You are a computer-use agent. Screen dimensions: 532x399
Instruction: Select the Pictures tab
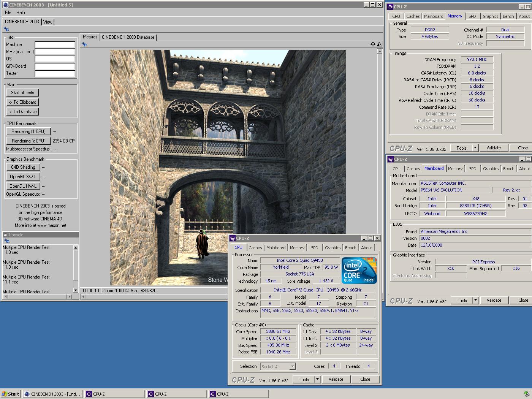90,37
